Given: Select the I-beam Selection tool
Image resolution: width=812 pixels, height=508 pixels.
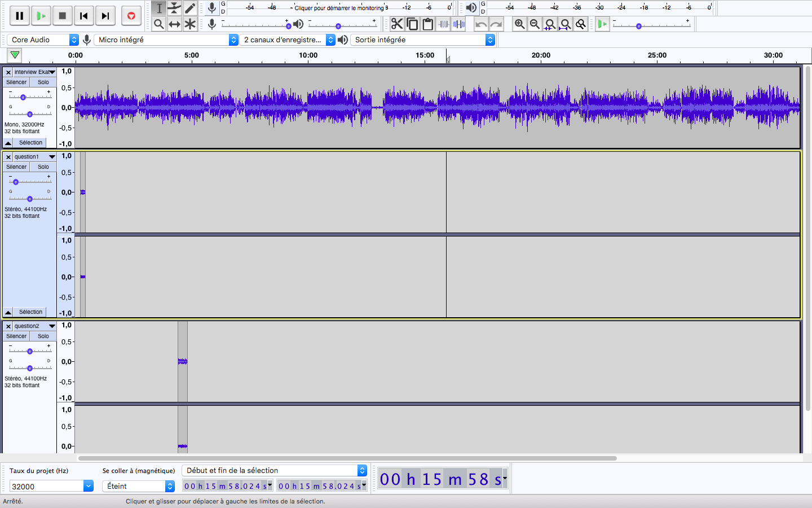Looking at the screenshot, I should pos(159,8).
